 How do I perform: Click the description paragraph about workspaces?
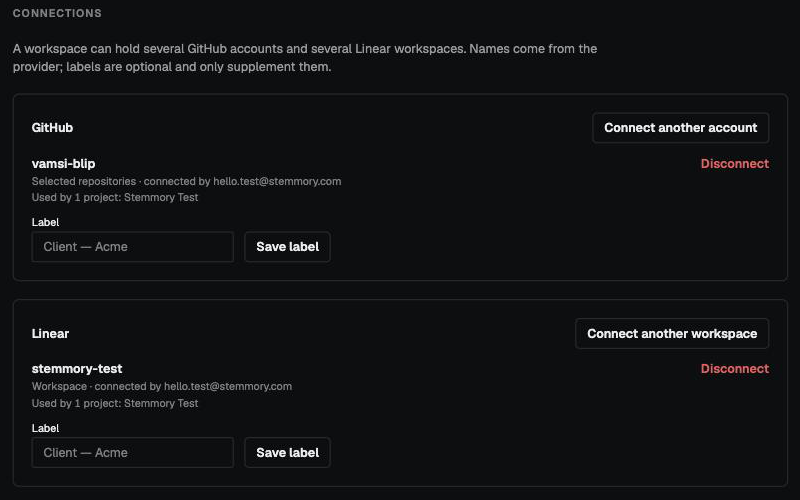[305, 58]
